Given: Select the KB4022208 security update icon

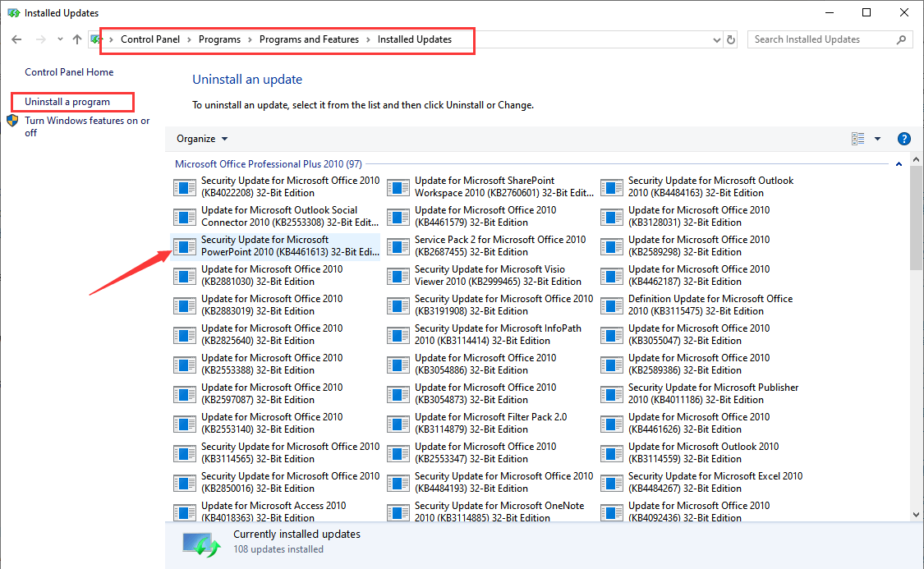Looking at the screenshot, I should point(185,187).
